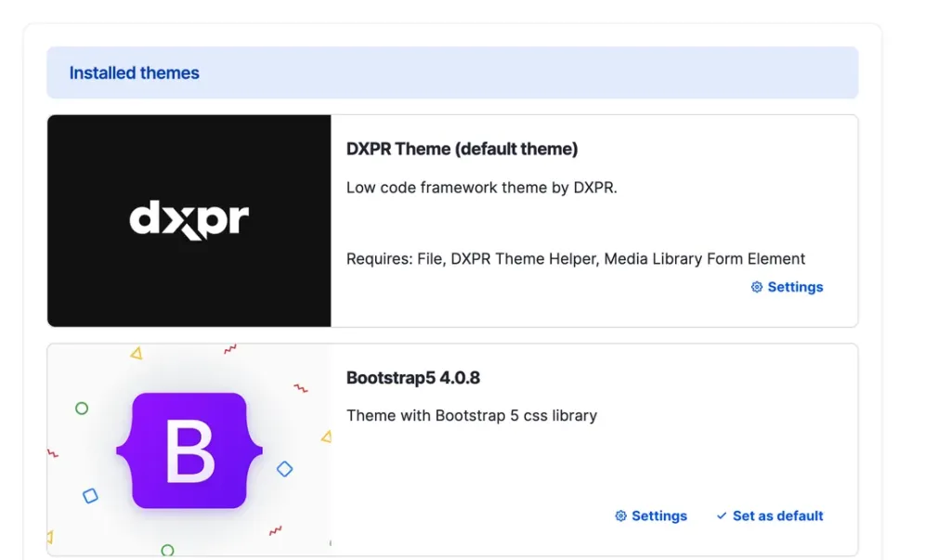
Task: Open Settings link for DXPR Theme
Action: tap(787, 287)
